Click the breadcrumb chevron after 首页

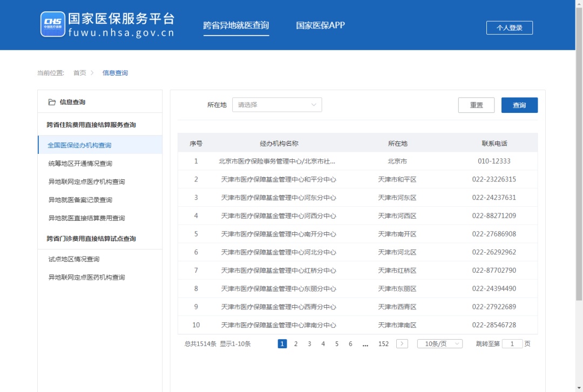(92, 73)
